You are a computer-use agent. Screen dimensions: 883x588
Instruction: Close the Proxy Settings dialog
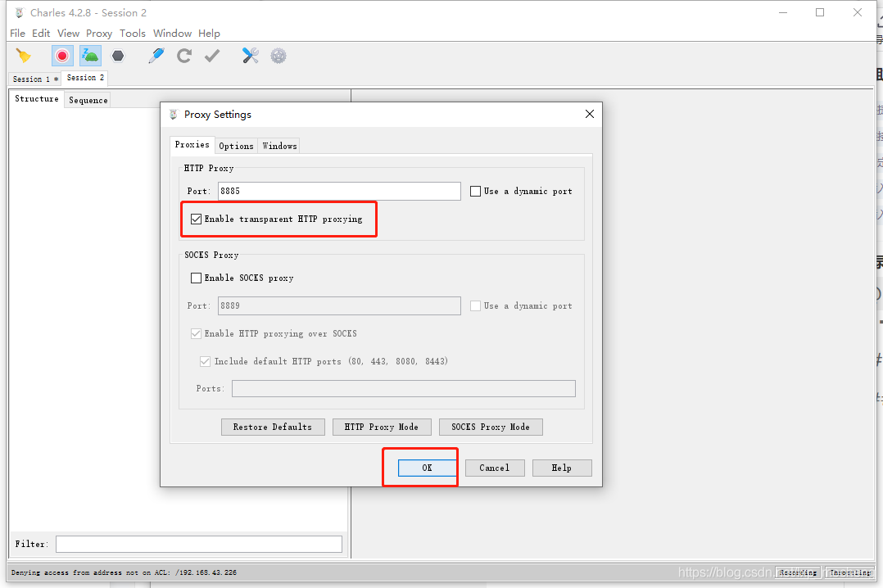(x=590, y=114)
